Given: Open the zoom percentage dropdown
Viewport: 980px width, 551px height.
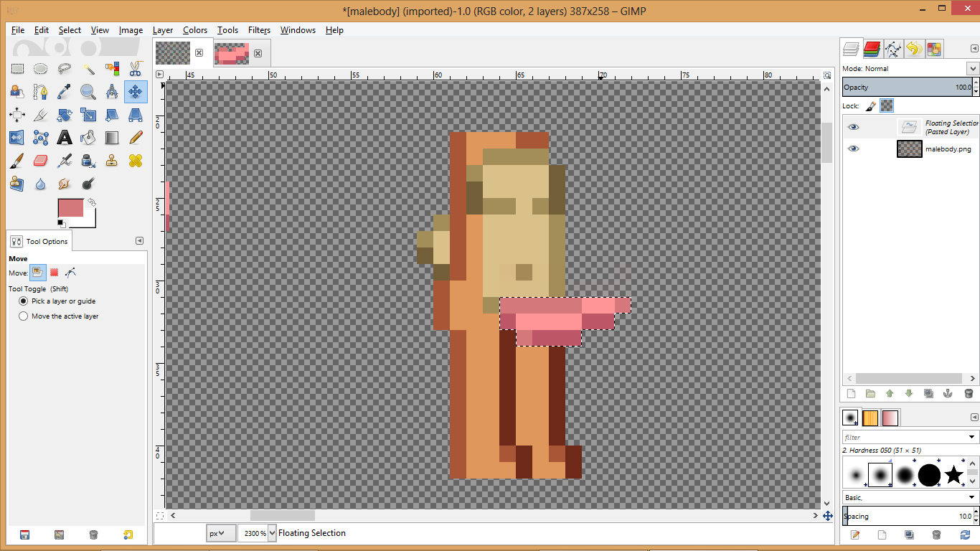Looking at the screenshot, I should (x=272, y=533).
